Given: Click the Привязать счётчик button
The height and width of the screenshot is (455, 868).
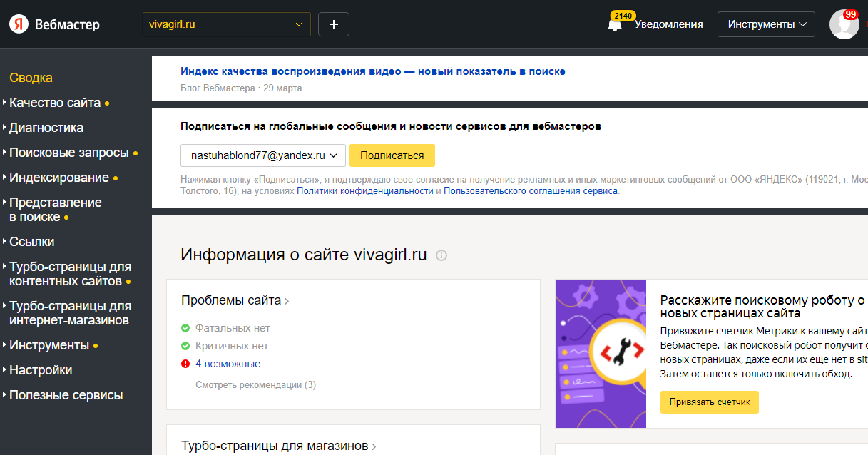Looking at the screenshot, I should coord(710,402).
